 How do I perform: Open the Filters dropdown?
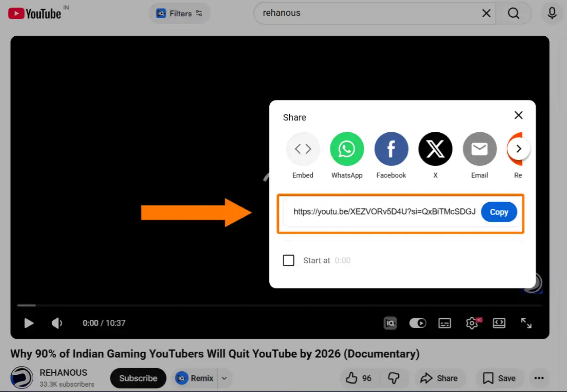pyautogui.click(x=179, y=13)
